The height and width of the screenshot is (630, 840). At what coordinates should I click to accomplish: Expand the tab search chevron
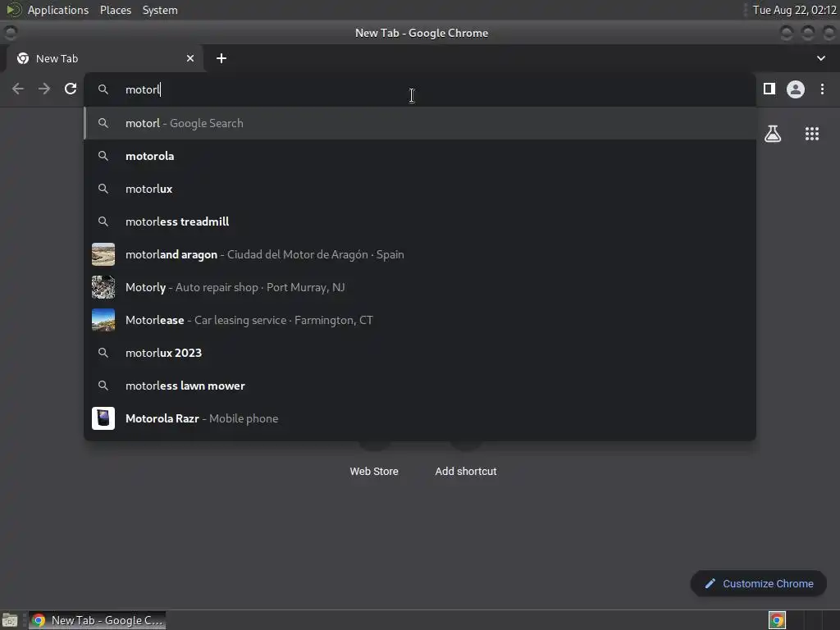click(x=820, y=58)
